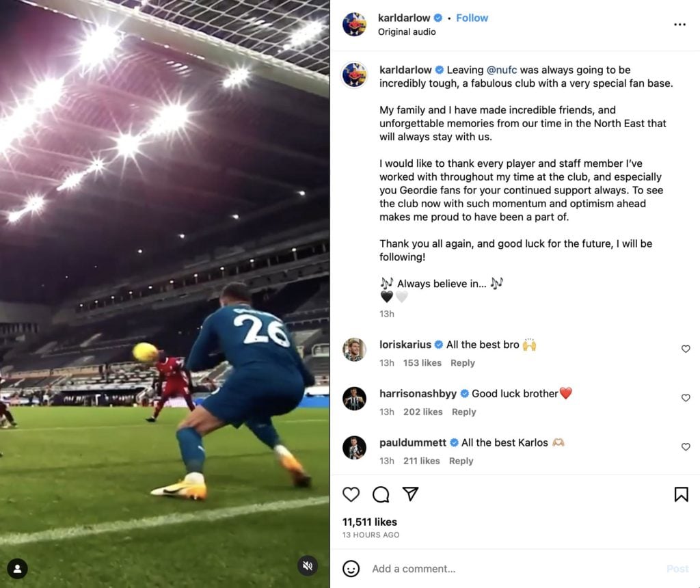The image size is (700, 588).
Task: Open comments with the speech bubble icon
Action: pyautogui.click(x=381, y=494)
